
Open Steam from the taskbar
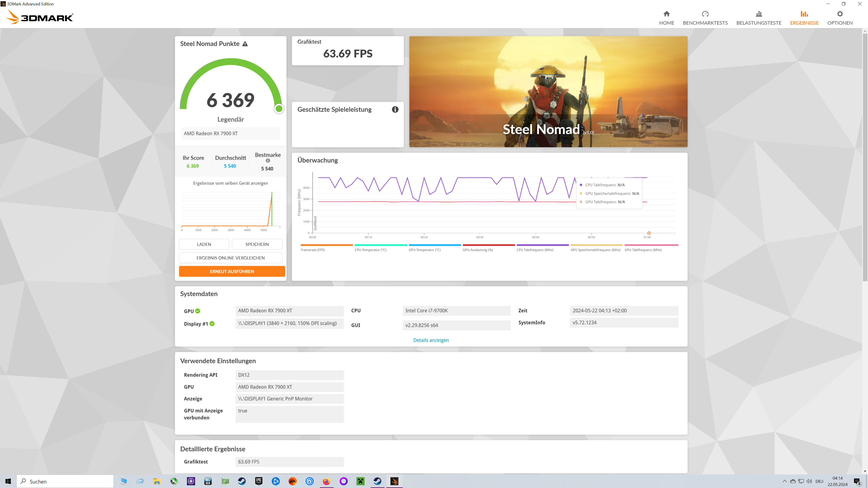point(242,481)
